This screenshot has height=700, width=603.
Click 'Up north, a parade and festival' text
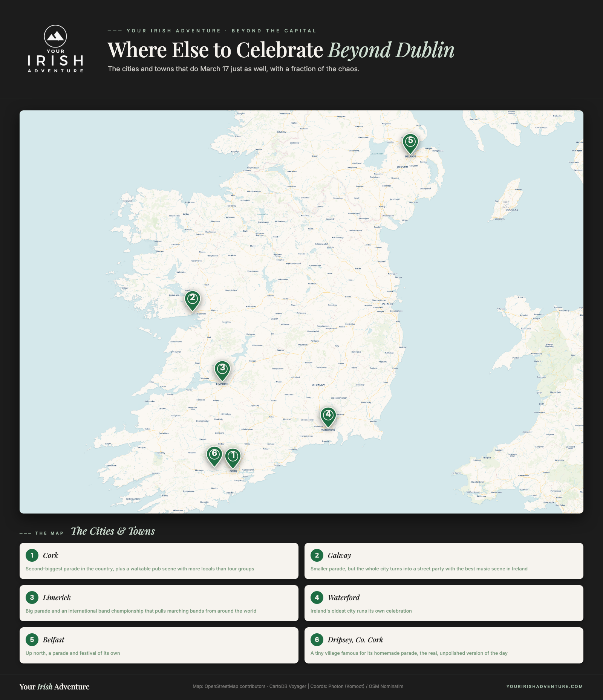pos(73,653)
